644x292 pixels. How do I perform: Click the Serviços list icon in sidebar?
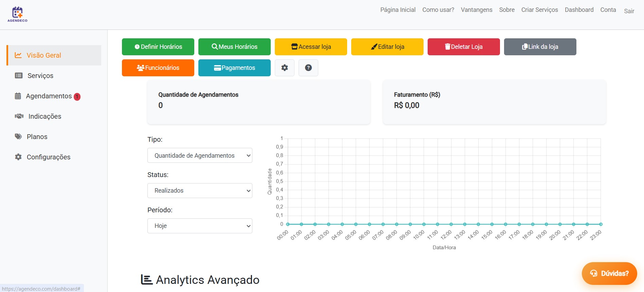click(19, 76)
